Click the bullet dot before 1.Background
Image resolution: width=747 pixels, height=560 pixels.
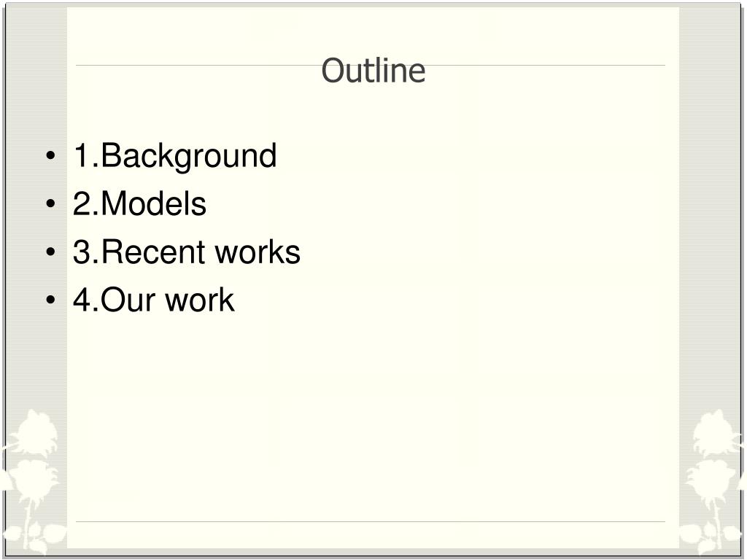tap(51, 156)
